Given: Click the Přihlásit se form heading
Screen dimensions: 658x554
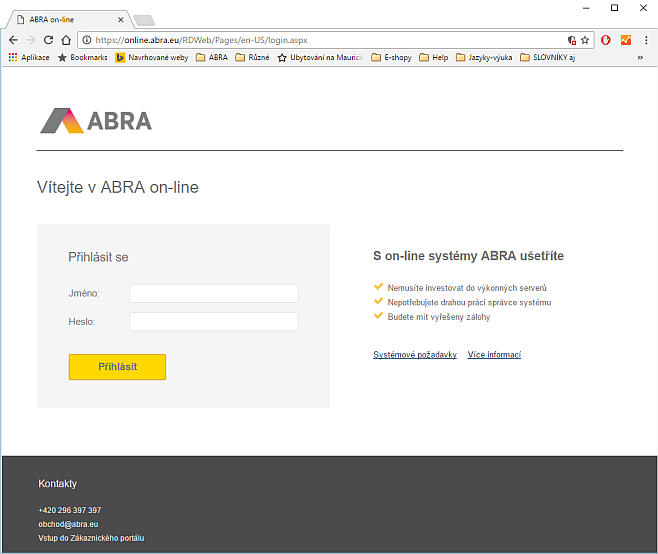Looking at the screenshot, I should pyautogui.click(x=98, y=257).
